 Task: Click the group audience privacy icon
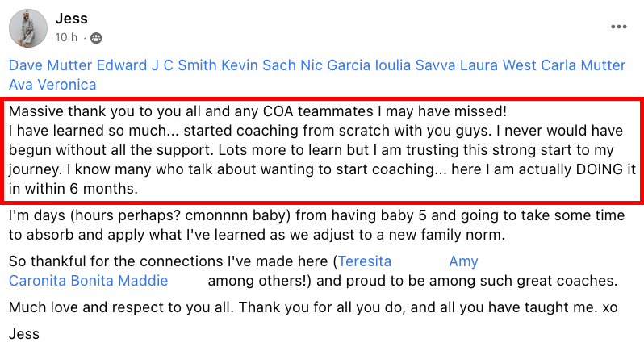tap(96, 38)
